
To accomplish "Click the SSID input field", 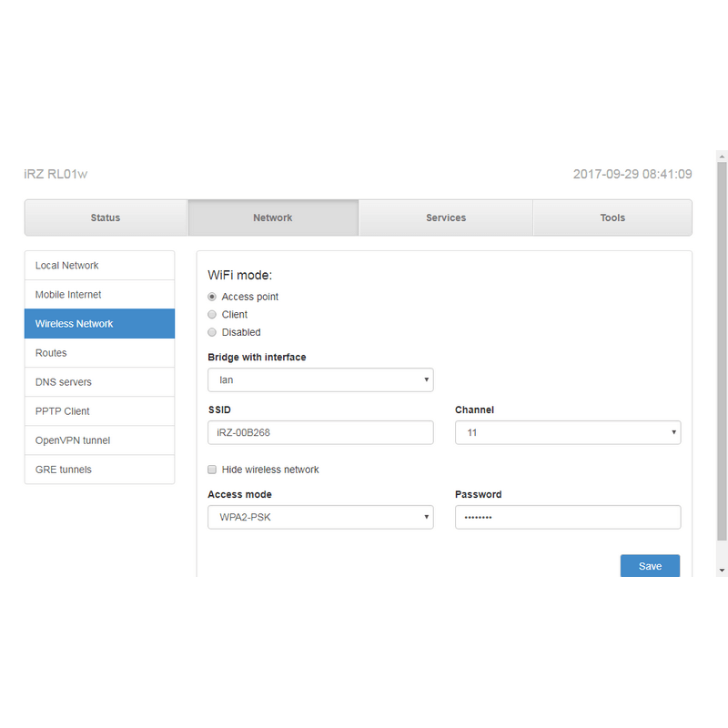I will 320,432.
